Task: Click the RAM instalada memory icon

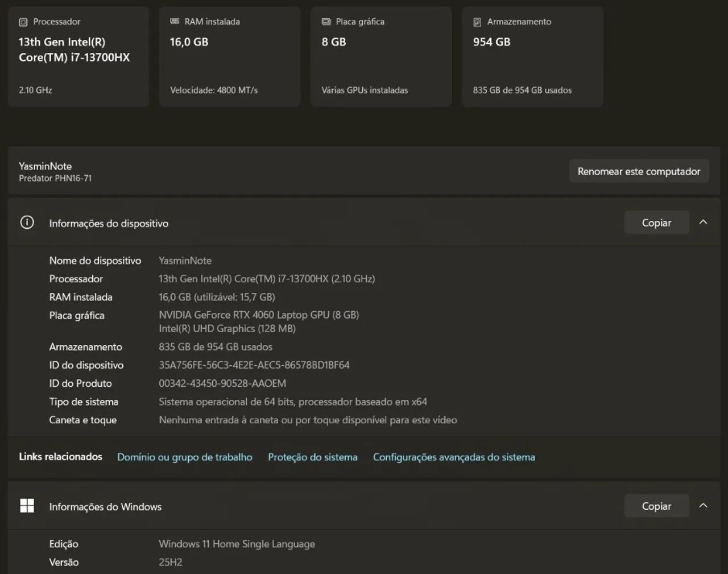Action: click(x=175, y=22)
